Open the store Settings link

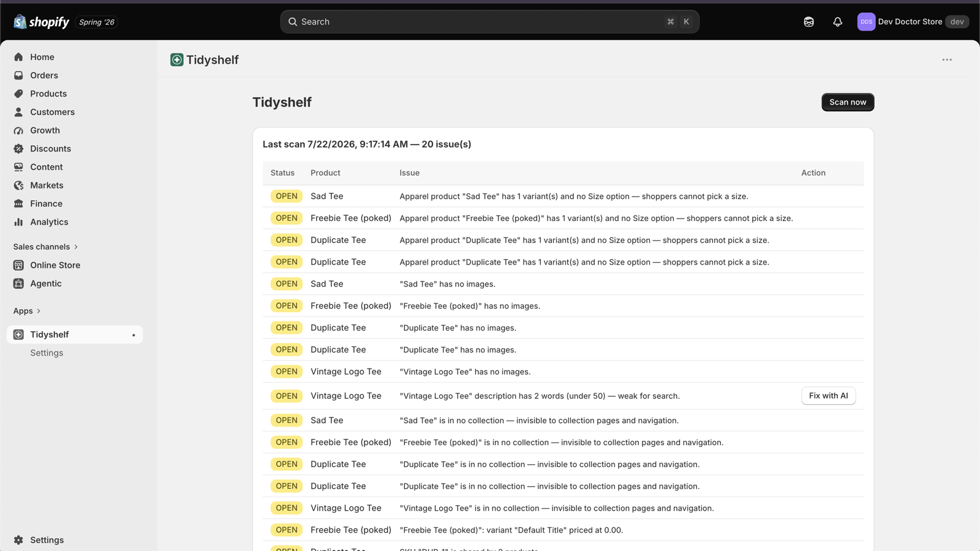click(x=75, y=540)
